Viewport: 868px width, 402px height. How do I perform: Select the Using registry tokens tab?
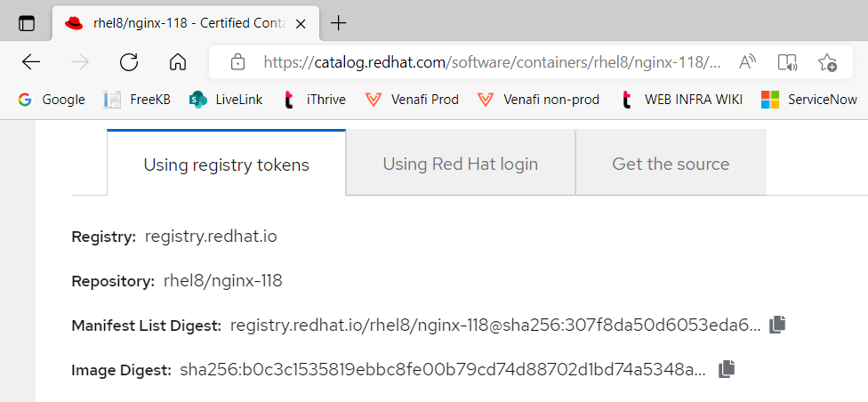(x=227, y=164)
